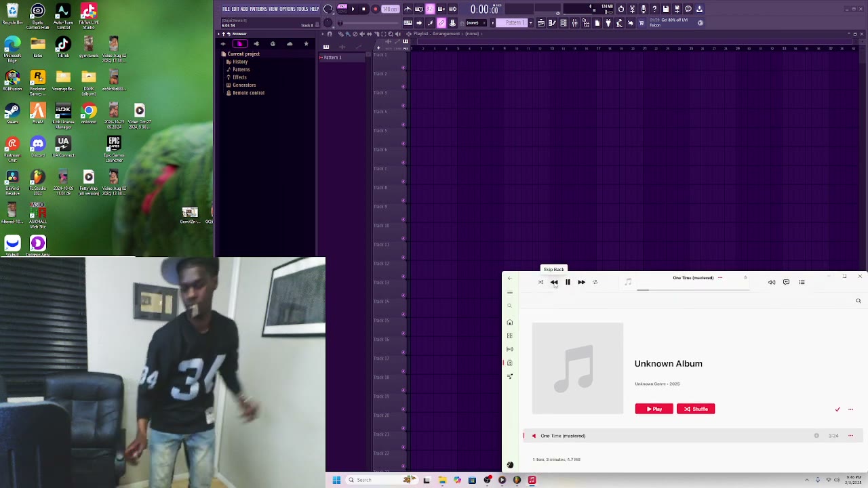868x488 pixels.
Task: Click the FL Studio stop button
Action: coord(363,9)
